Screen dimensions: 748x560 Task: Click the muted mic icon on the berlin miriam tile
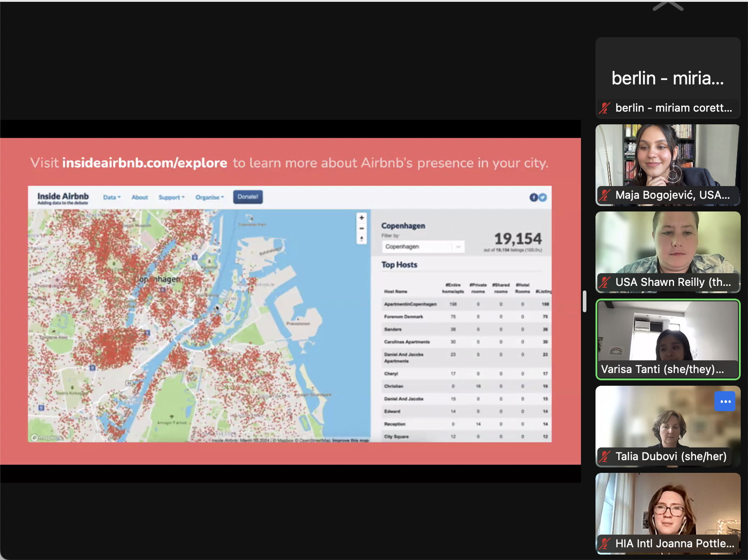[x=605, y=108]
